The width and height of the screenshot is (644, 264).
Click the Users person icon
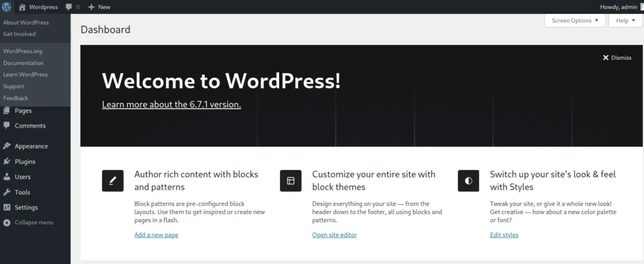point(6,177)
